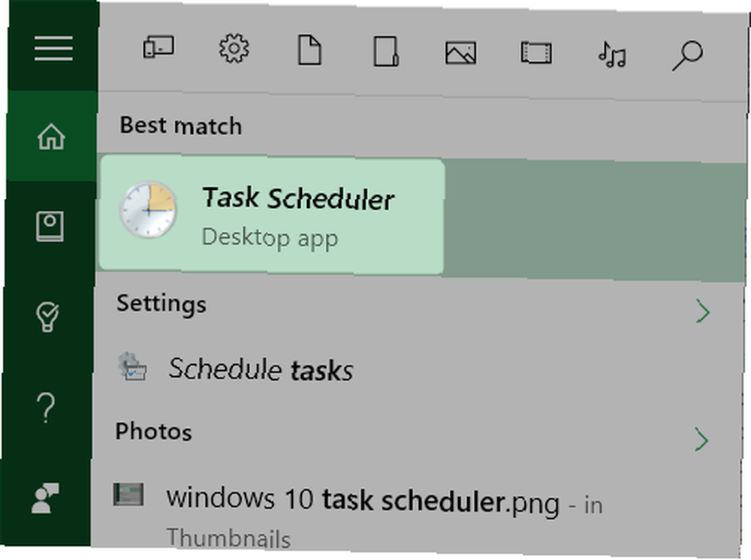Filter results by Photos icon

[461, 53]
